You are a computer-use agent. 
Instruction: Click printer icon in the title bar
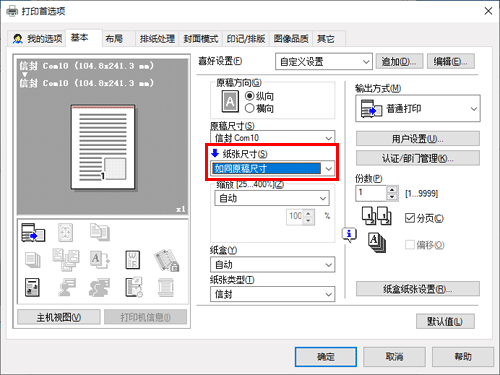[12, 11]
